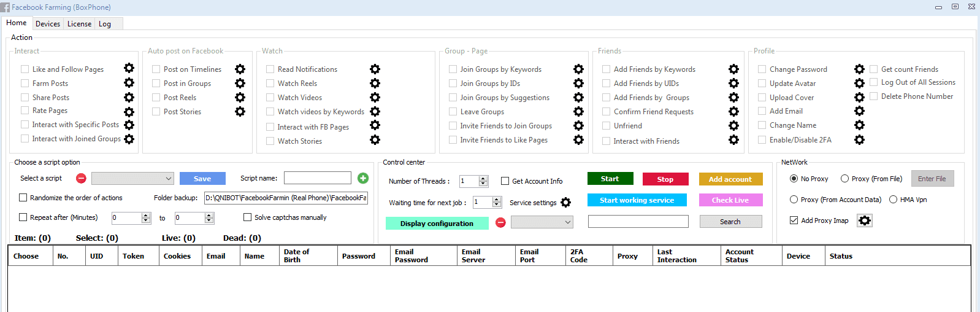Open settings gear for Invite Friends to Like Pages

pos(578,139)
